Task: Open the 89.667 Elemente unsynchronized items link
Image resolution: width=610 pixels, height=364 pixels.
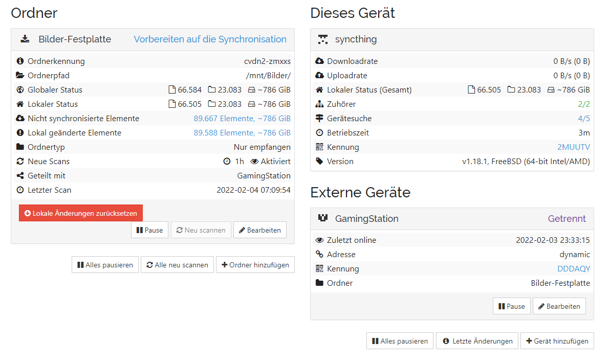Action: [x=242, y=119]
